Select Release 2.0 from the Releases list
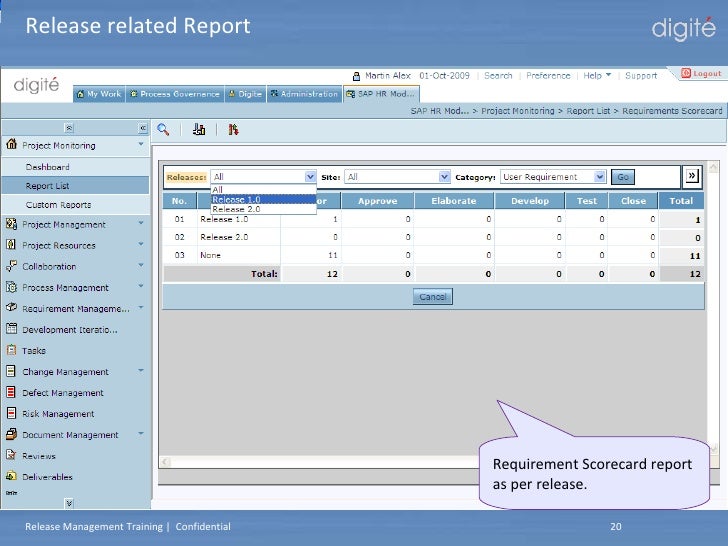This screenshot has width=728, height=546. 236,209
